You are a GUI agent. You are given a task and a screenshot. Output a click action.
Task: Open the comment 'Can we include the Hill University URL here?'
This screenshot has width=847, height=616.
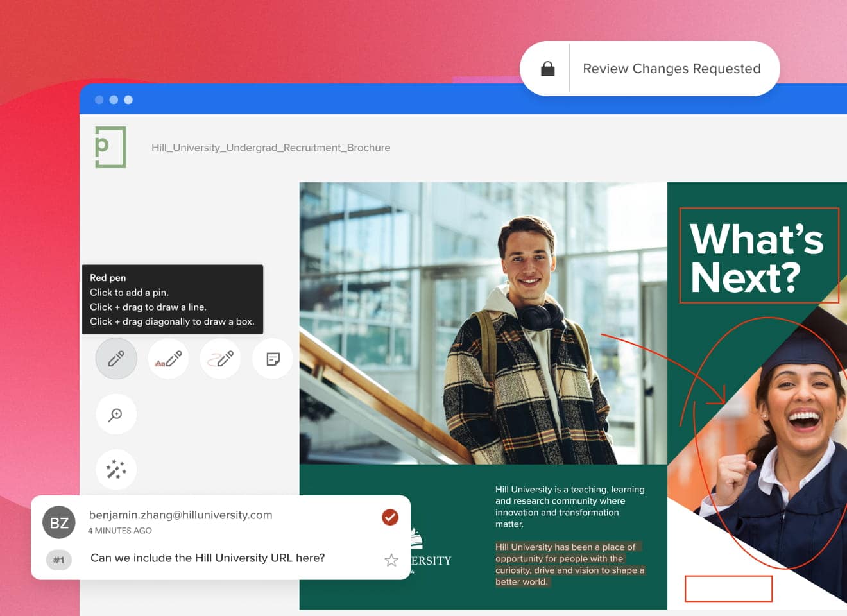click(208, 558)
